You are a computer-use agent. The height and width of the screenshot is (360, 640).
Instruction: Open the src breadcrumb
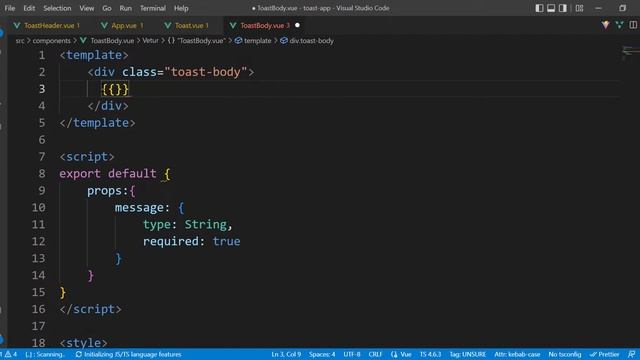coord(20,41)
